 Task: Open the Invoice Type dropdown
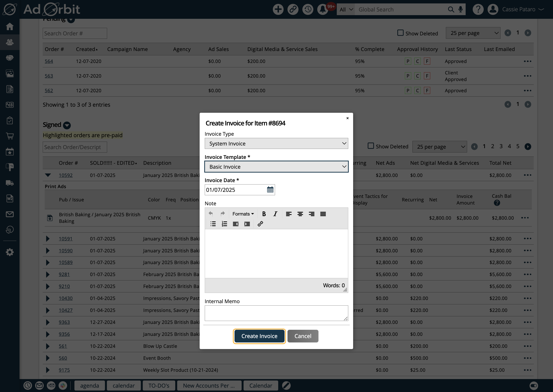coord(276,143)
